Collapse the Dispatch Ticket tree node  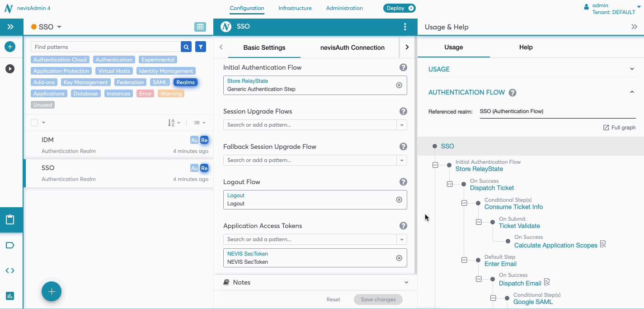[450, 184]
